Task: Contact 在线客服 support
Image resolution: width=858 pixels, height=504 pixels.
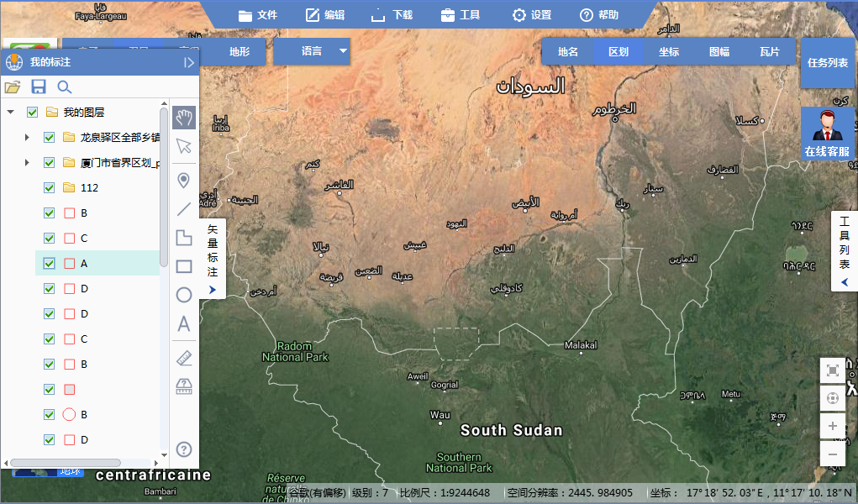Action: [x=828, y=134]
